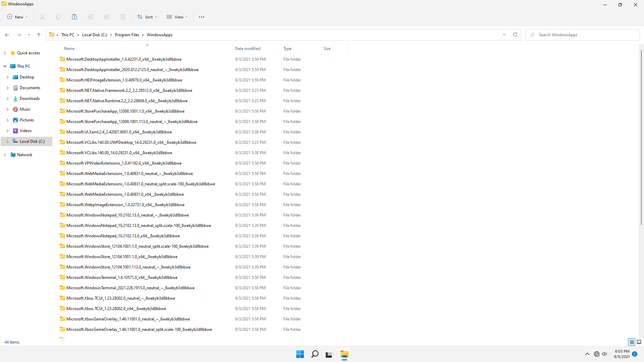Click the volume speaker tray icon
This screenshot has width=644, height=362.
[x=604, y=354]
